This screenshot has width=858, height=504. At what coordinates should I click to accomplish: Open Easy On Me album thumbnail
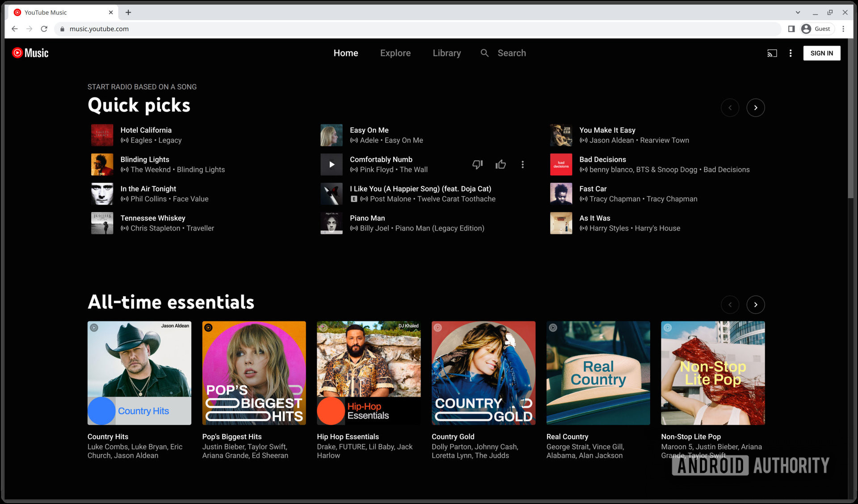(331, 135)
